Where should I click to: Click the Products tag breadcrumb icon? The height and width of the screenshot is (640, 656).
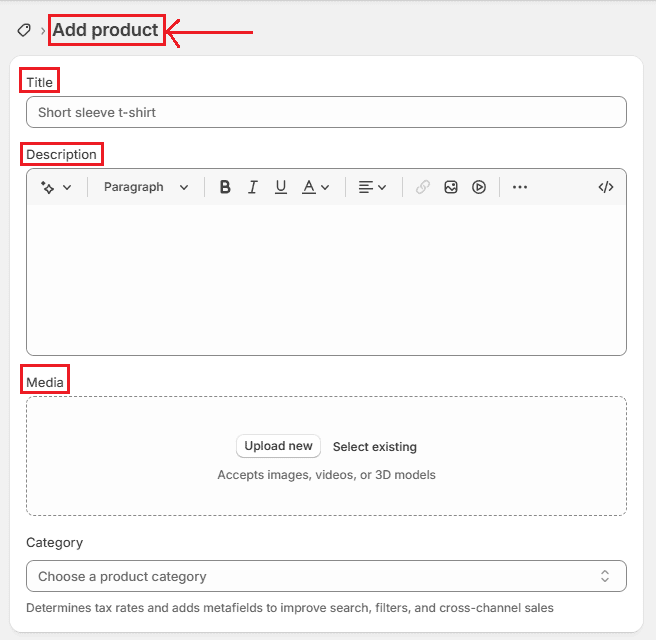pos(24,30)
